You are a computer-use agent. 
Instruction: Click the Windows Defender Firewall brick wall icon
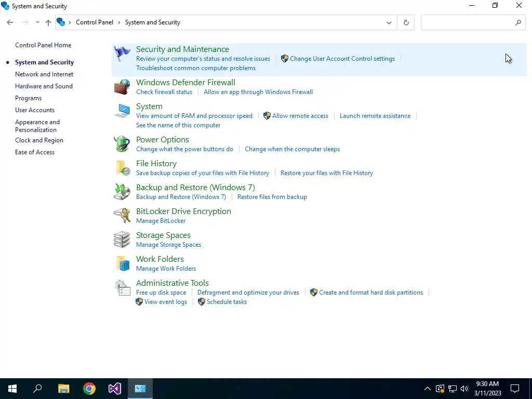122,87
